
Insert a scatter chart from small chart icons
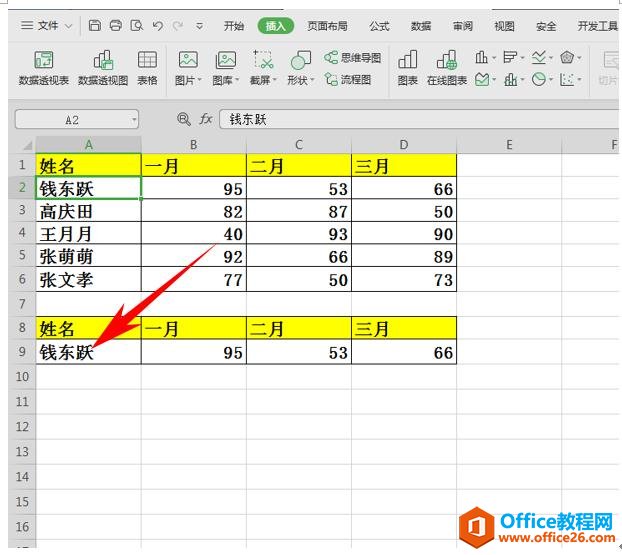coord(567,80)
